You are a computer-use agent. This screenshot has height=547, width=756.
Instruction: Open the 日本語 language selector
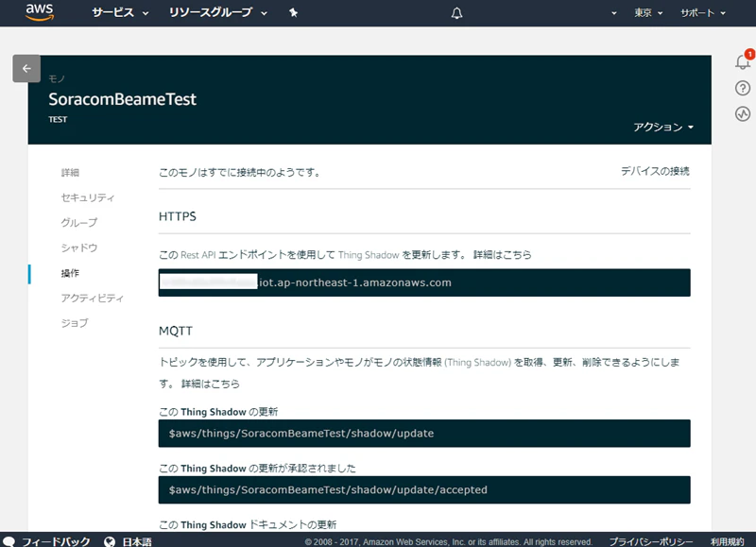tap(137, 541)
